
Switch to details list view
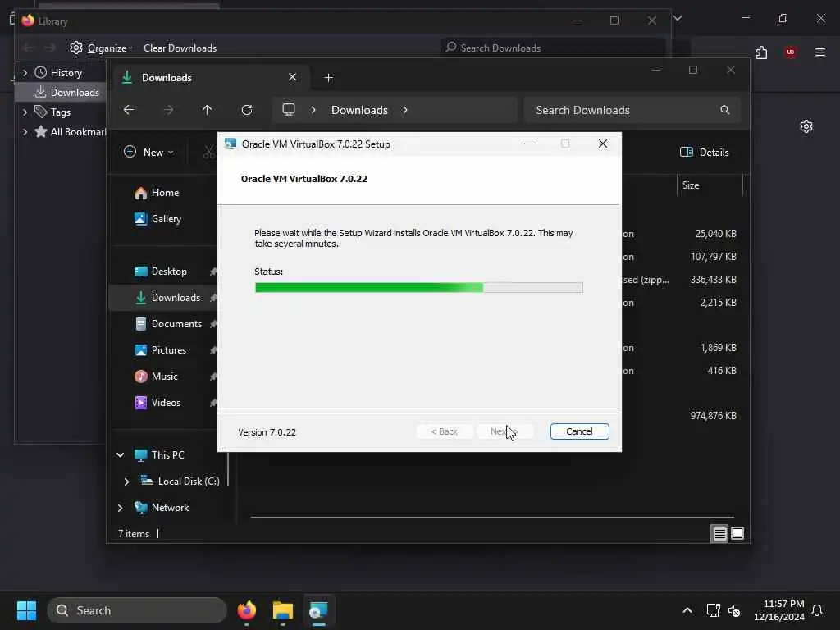point(719,533)
